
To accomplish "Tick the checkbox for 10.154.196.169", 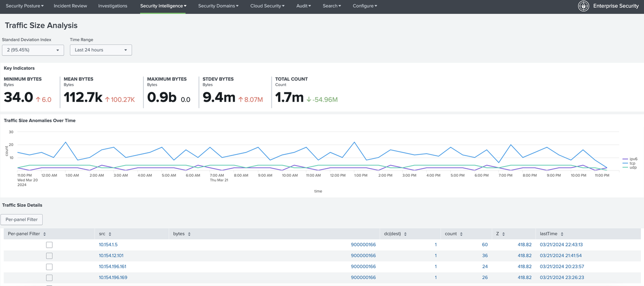I will 49,278.
